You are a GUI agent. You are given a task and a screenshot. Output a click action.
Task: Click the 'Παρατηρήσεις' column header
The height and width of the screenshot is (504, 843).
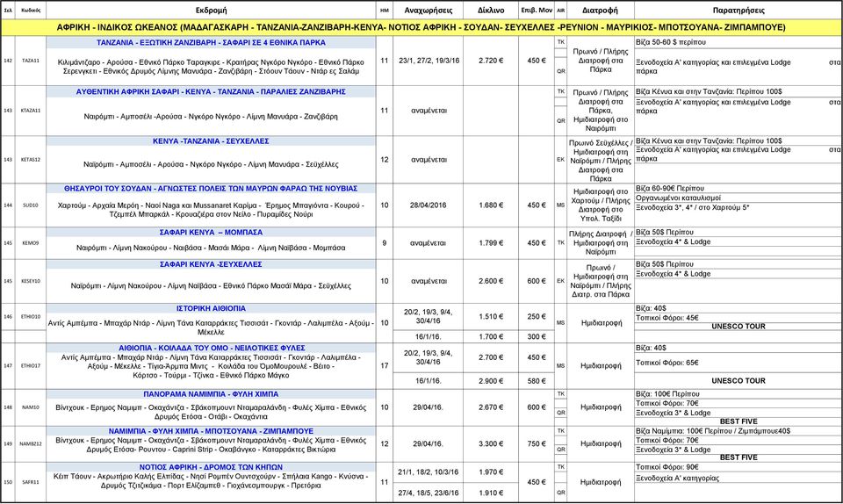(739, 11)
